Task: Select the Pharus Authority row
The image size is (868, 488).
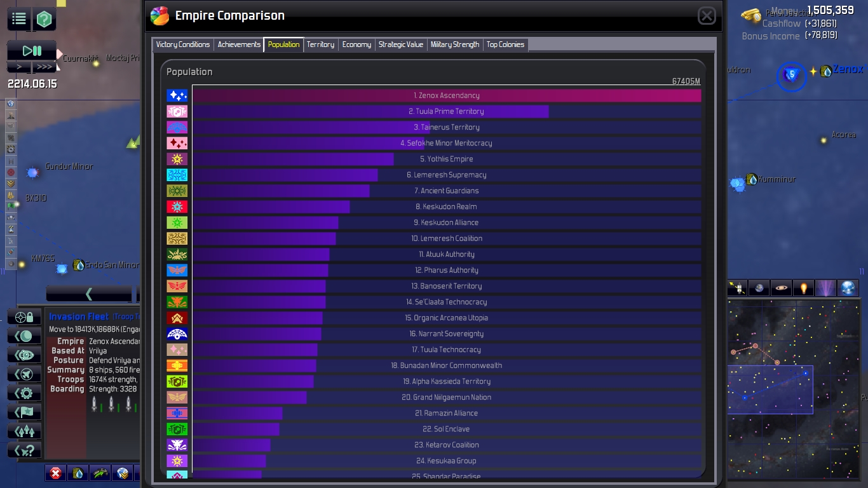Action: point(447,270)
